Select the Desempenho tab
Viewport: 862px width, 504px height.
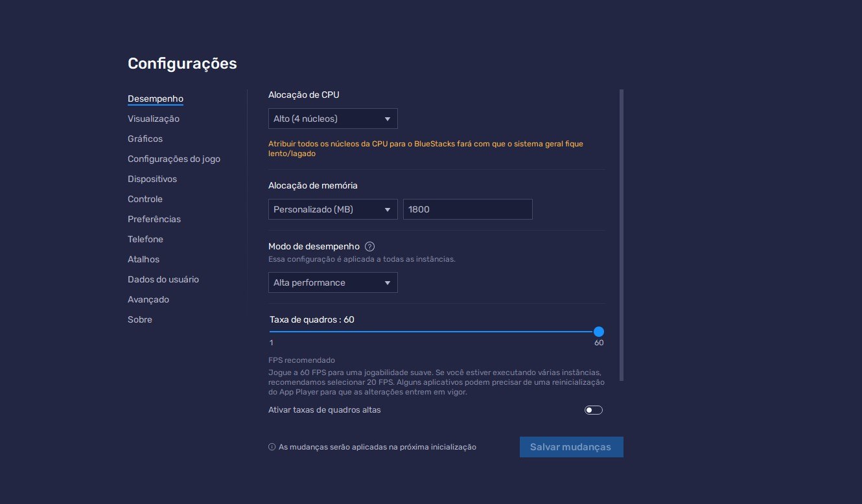[x=156, y=98]
